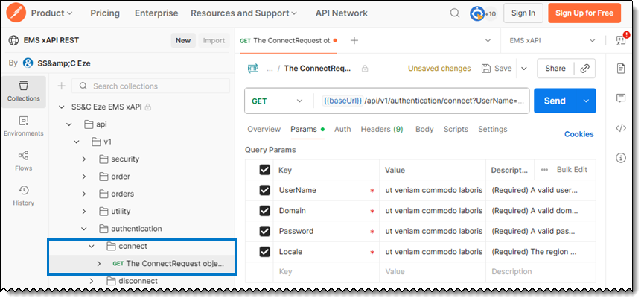Open the Cookies link
The height and width of the screenshot is (304, 644).
pyautogui.click(x=578, y=134)
